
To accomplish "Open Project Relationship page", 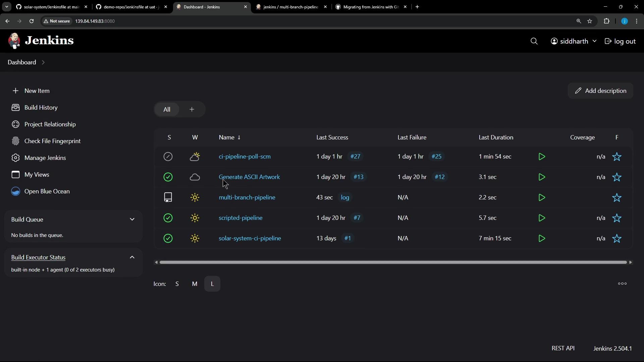I will 50,124.
